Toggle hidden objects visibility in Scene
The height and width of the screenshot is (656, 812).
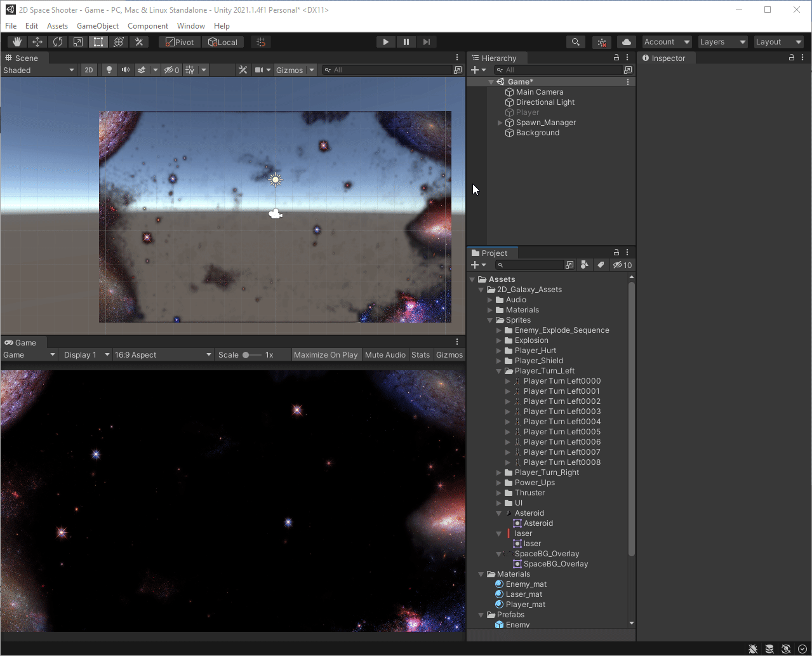tap(172, 70)
